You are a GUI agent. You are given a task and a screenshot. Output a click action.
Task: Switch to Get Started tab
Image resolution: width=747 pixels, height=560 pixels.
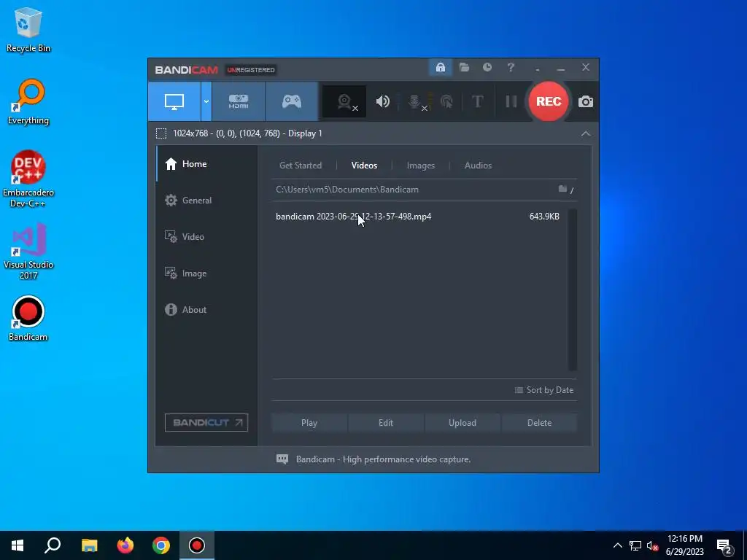[300, 166]
